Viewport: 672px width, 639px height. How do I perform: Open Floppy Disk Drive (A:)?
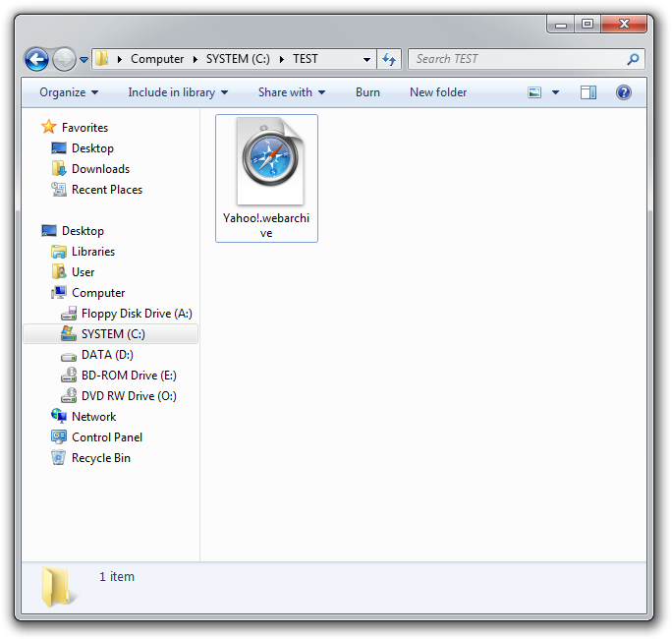(x=137, y=314)
